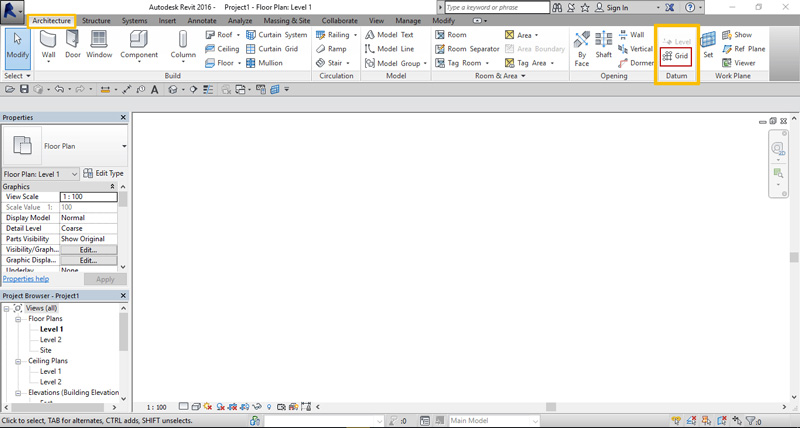The image size is (800, 428).
Task: Start the Room tool
Action: (451, 35)
